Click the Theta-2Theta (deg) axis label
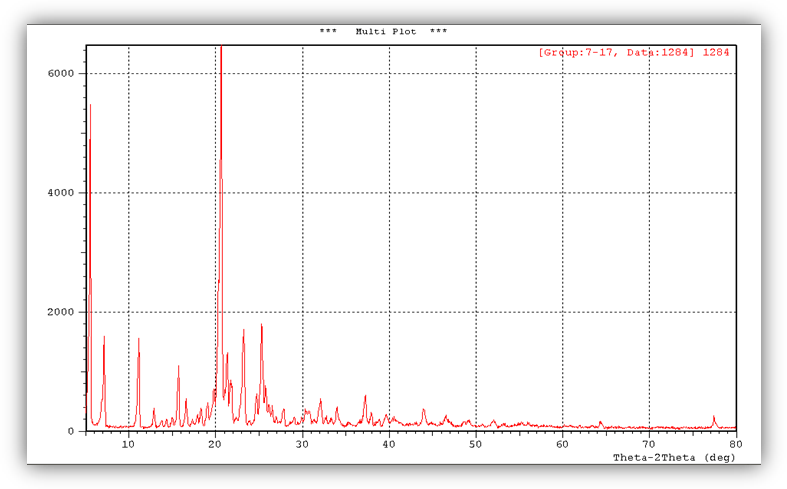 pyautogui.click(x=673, y=457)
